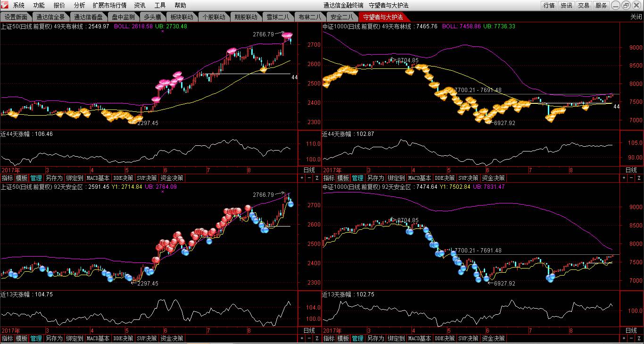
Task: Open 日线 period selector beside 近44天涨幅 106.46
Action: click(x=309, y=170)
